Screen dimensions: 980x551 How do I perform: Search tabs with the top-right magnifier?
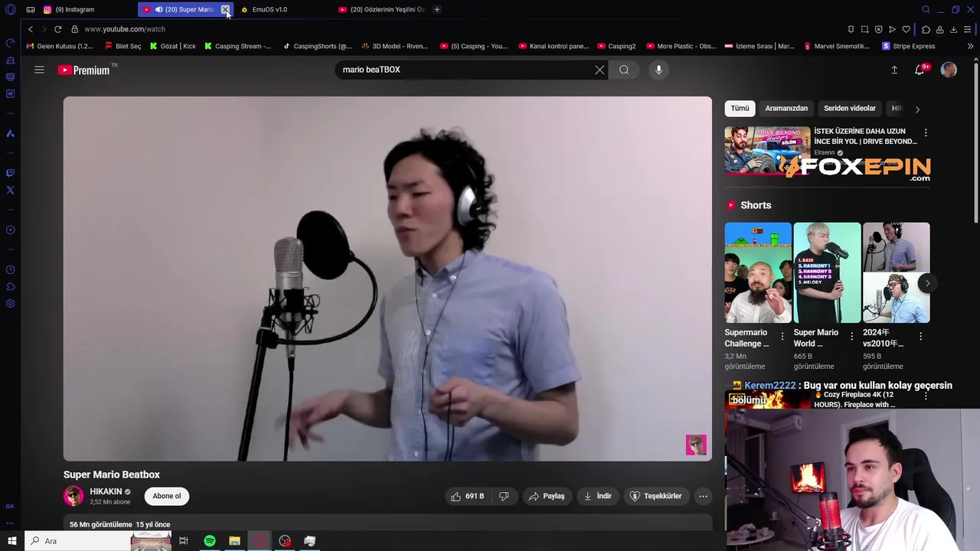(x=926, y=10)
